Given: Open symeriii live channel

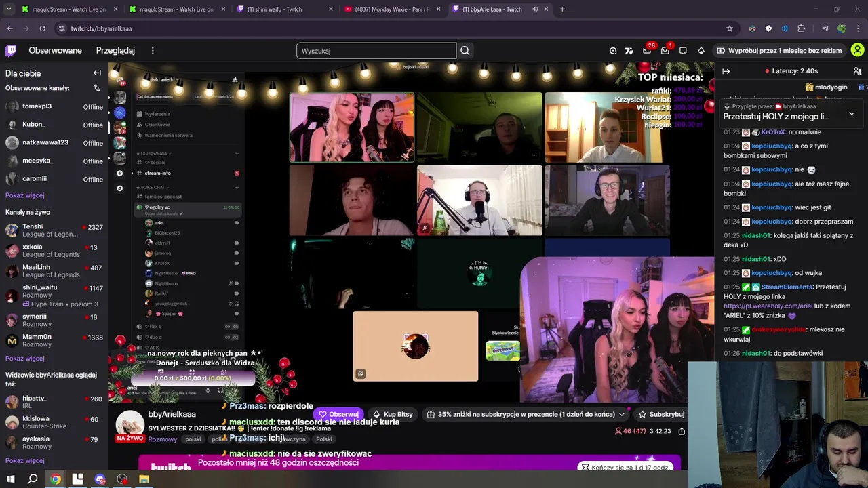Looking at the screenshot, I should pyautogui.click(x=54, y=320).
